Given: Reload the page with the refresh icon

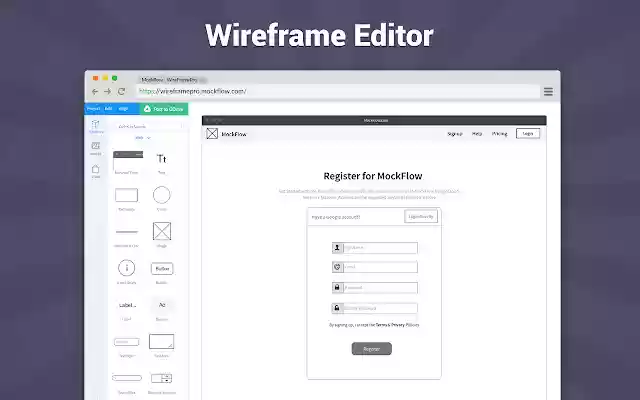Looking at the screenshot, I should click(x=121, y=91).
